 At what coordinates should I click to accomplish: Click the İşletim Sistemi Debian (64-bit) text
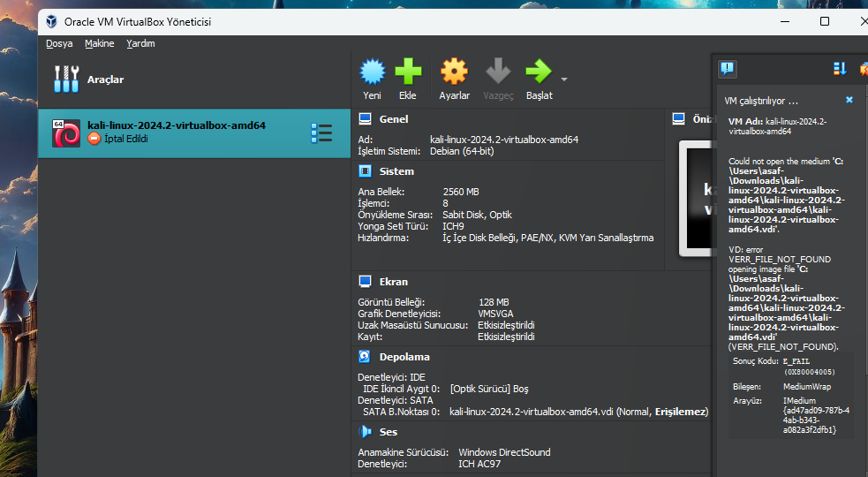click(x=462, y=151)
